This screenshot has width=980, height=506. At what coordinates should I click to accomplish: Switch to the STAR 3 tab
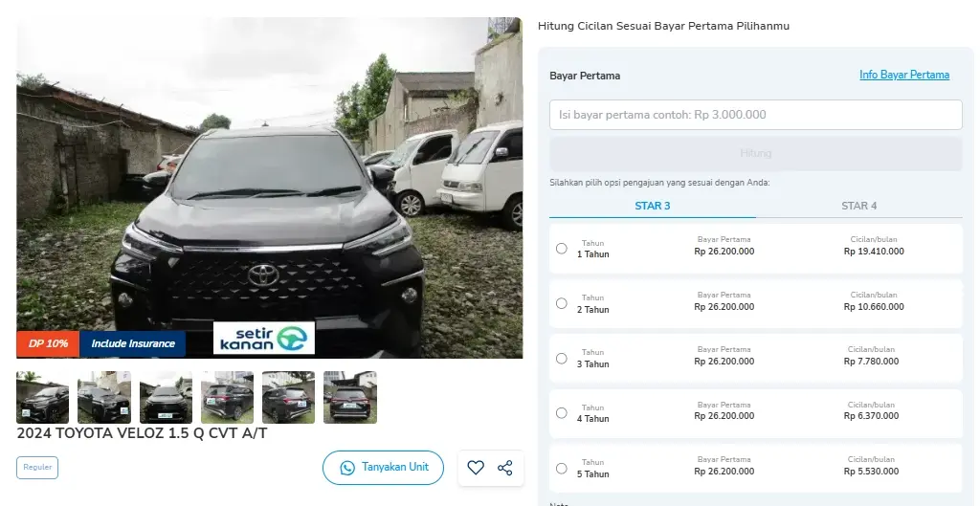pyautogui.click(x=653, y=206)
